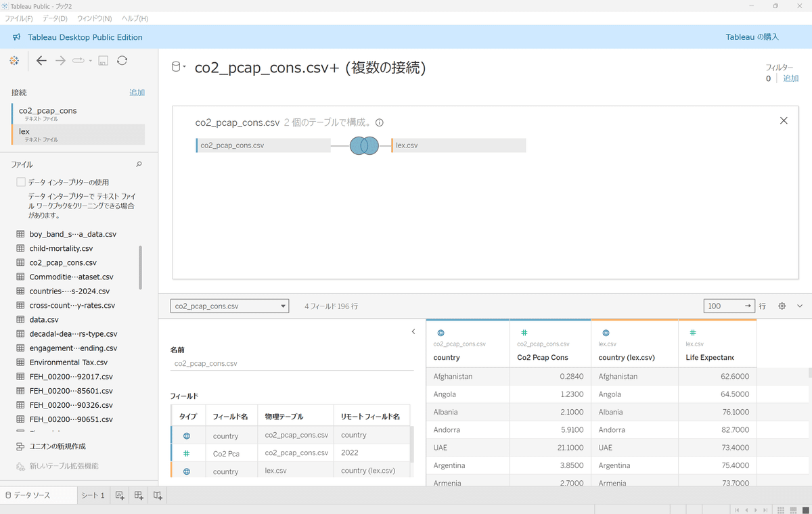Open the data source title dropdown arrow

183,67
